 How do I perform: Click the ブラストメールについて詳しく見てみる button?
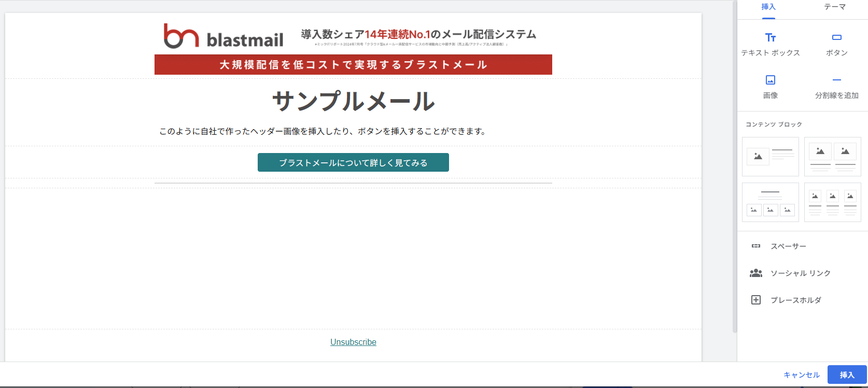tap(353, 162)
